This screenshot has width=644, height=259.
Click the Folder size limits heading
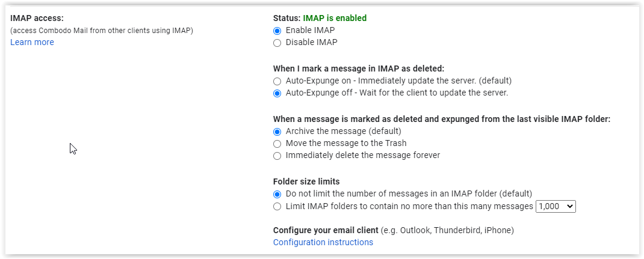306,181
